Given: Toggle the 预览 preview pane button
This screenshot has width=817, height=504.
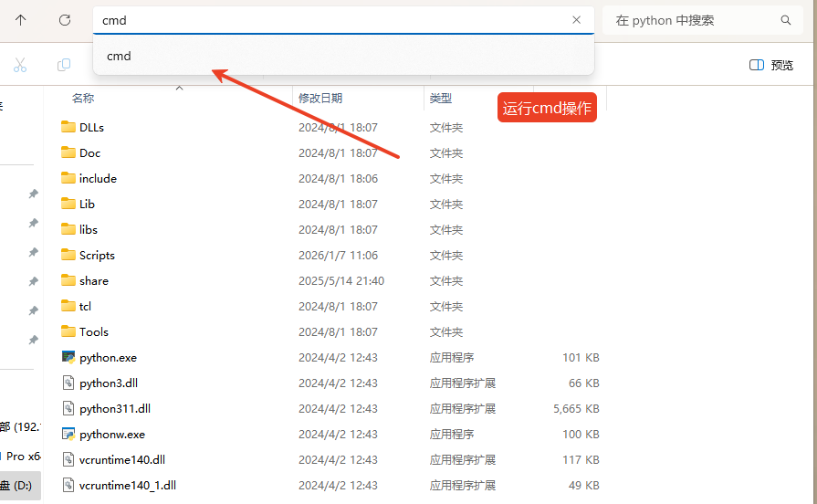Looking at the screenshot, I should pos(771,65).
